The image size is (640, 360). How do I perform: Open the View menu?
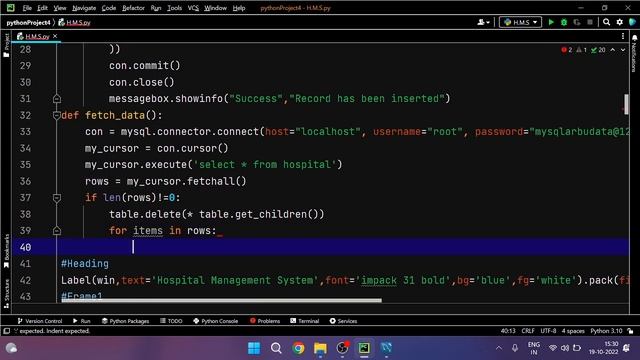60,8
